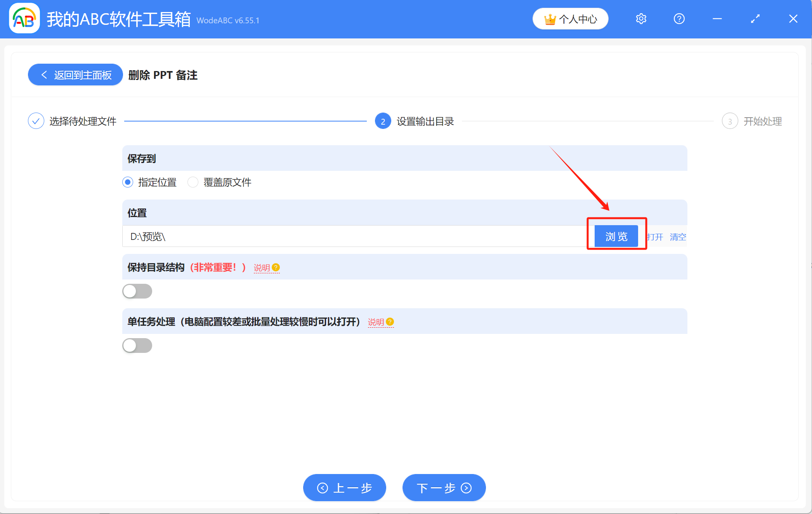The width and height of the screenshot is (812, 514).
Task: Click the help question mark icon
Action: click(x=679, y=18)
